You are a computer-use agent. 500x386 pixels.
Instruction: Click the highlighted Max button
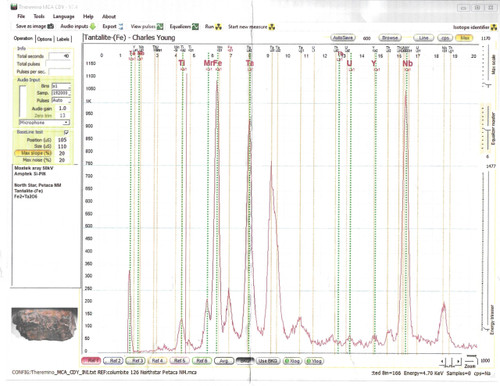tap(464, 38)
